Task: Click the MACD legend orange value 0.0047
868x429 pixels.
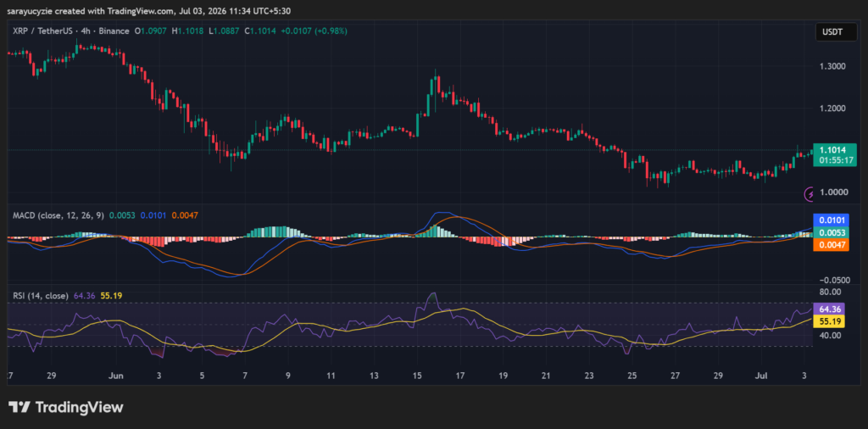Action: 185,215
